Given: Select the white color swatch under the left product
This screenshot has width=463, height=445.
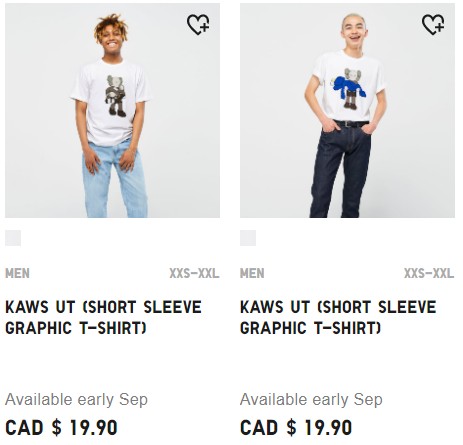Looking at the screenshot, I should 13,238.
